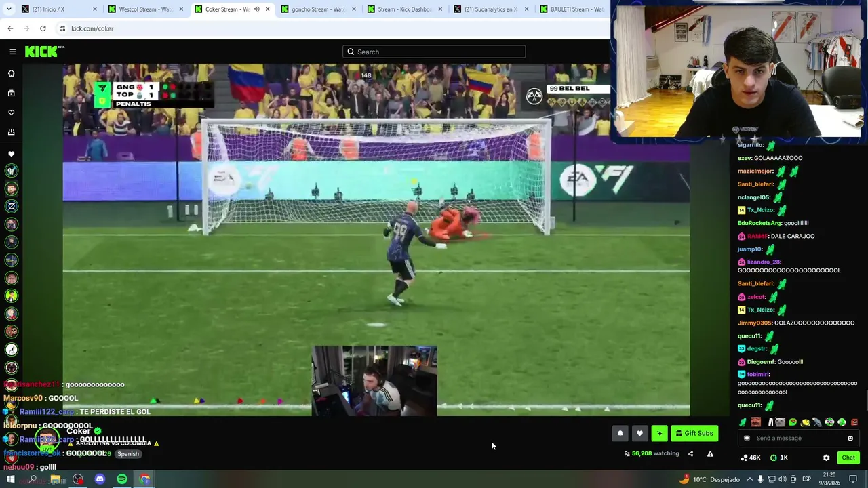Close the Coker Stream tab

point(267,9)
